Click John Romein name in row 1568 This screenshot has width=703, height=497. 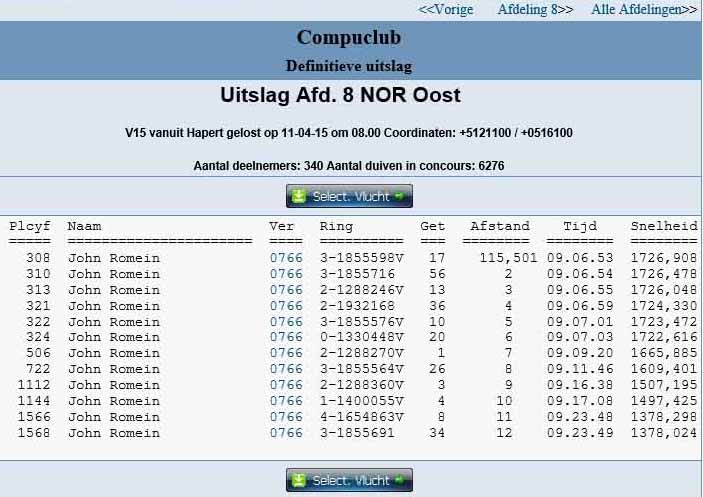click(114, 433)
